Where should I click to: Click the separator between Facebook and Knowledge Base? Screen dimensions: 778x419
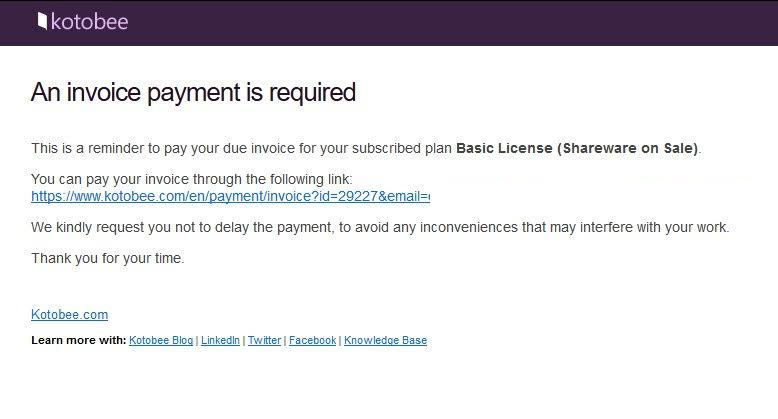(340, 341)
